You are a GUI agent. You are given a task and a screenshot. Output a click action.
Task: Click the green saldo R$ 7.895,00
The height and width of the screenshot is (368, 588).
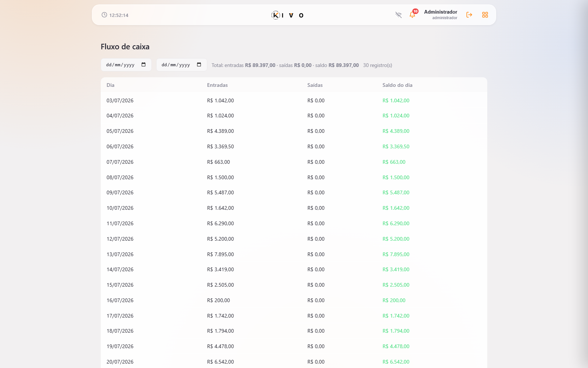pos(396,254)
